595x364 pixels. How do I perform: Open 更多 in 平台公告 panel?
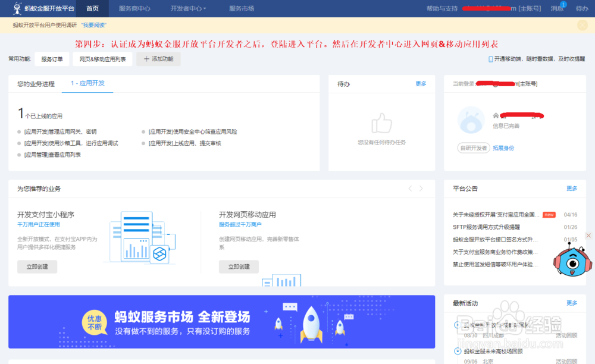572,189
